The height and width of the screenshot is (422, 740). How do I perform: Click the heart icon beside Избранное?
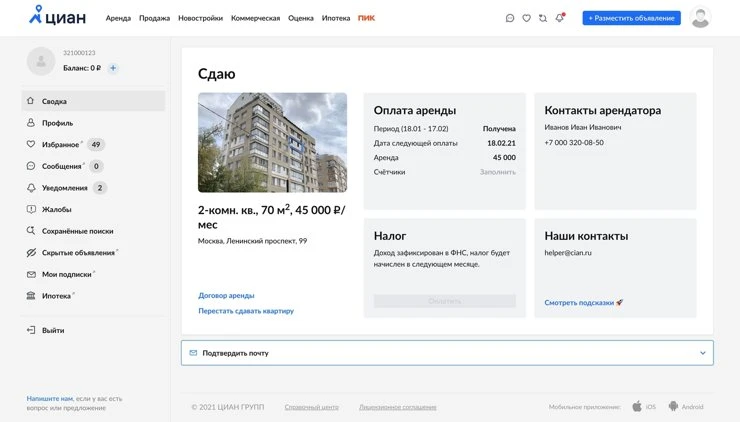pos(31,144)
